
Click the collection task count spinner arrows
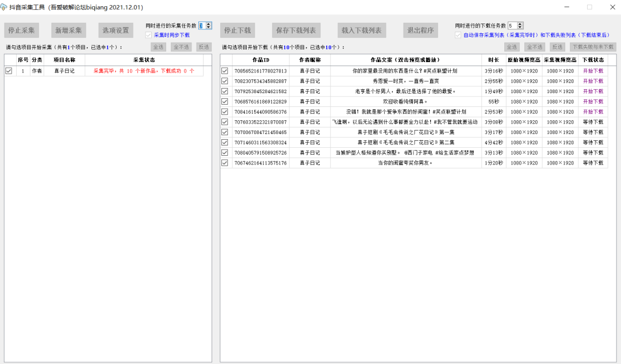coord(209,26)
